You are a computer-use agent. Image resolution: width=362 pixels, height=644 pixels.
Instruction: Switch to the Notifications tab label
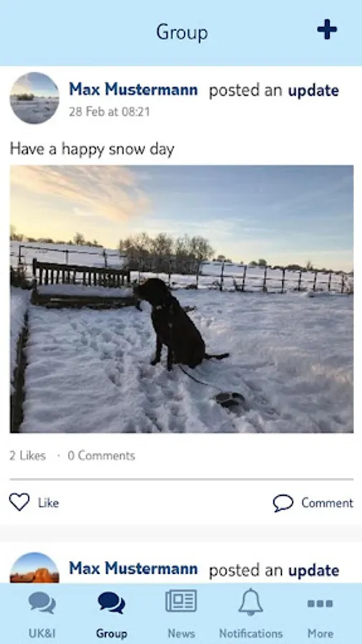(x=251, y=633)
